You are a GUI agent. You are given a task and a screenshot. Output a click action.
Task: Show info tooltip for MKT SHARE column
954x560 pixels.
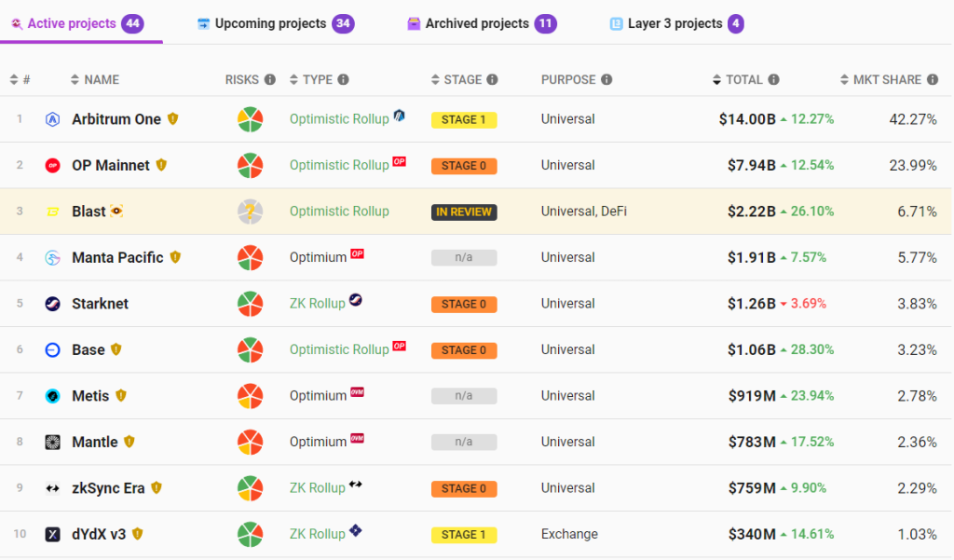(x=932, y=80)
